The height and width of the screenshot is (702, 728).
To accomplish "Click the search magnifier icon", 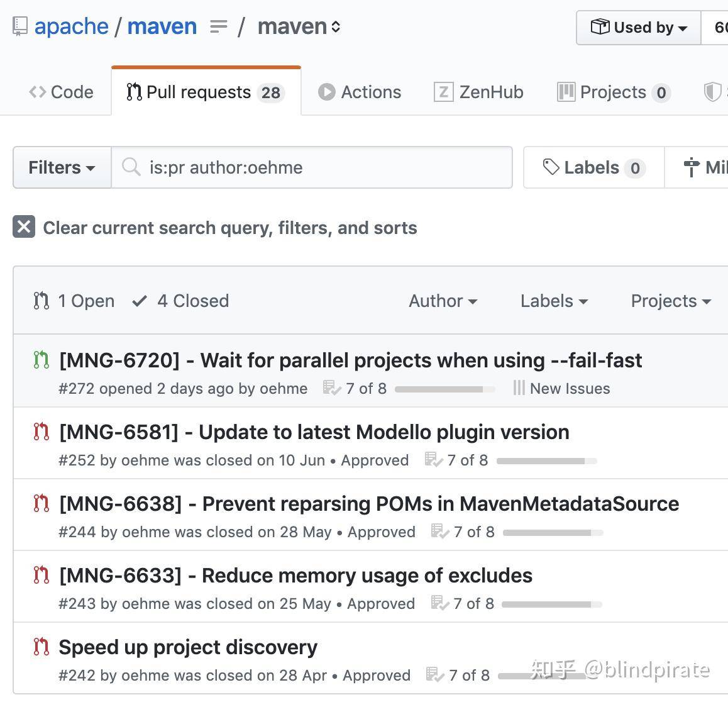I will pyautogui.click(x=131, y=167).
